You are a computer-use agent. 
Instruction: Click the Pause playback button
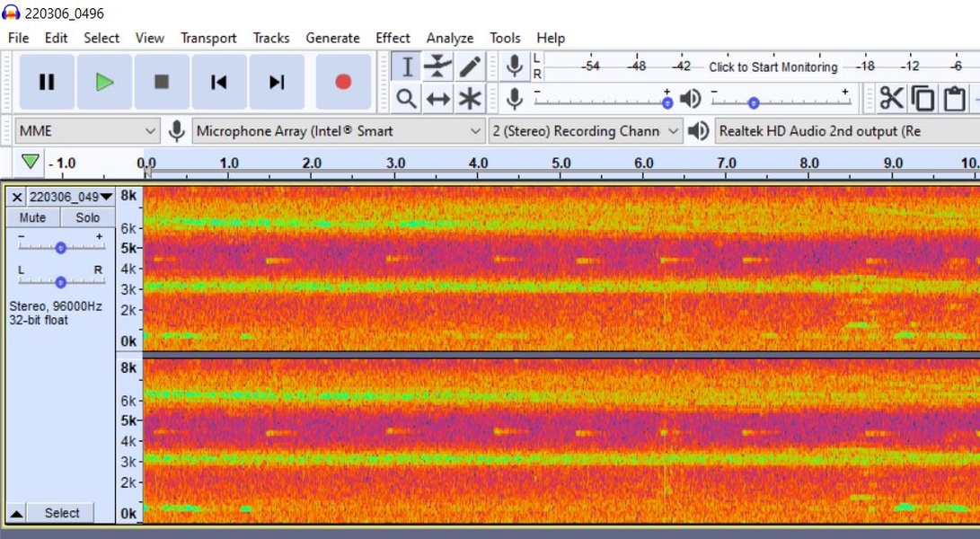[47, 82]
